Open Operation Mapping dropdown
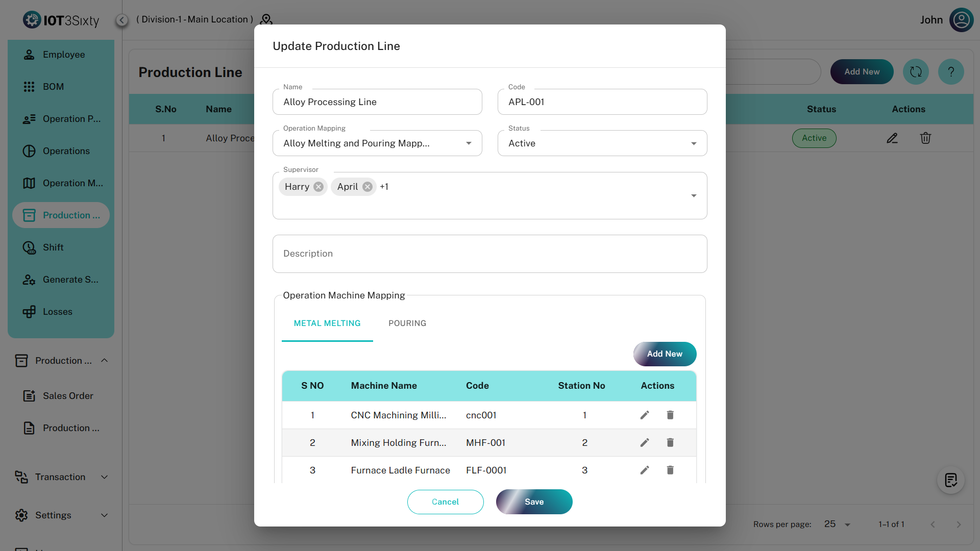This screenshot has width=980, height=551. pos(469,143)
